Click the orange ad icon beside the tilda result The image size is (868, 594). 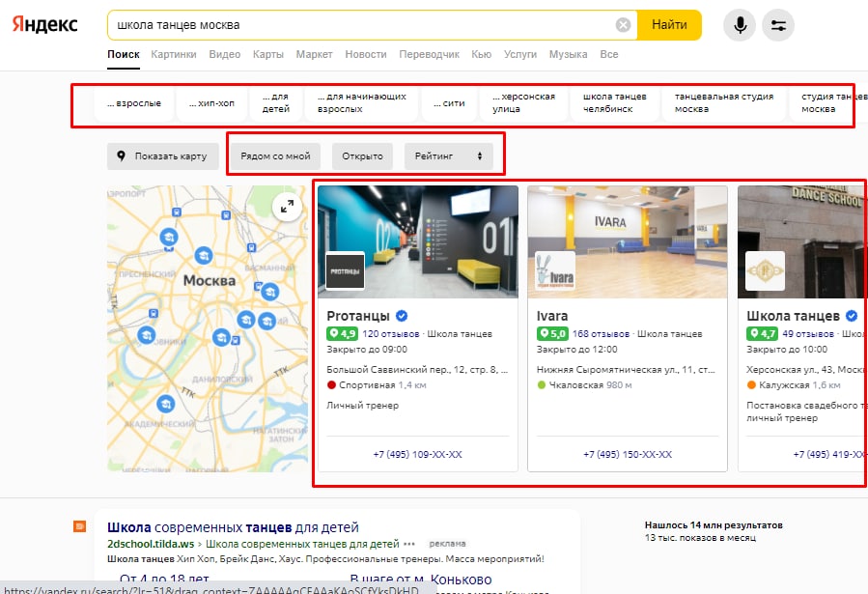click(80, 526)
